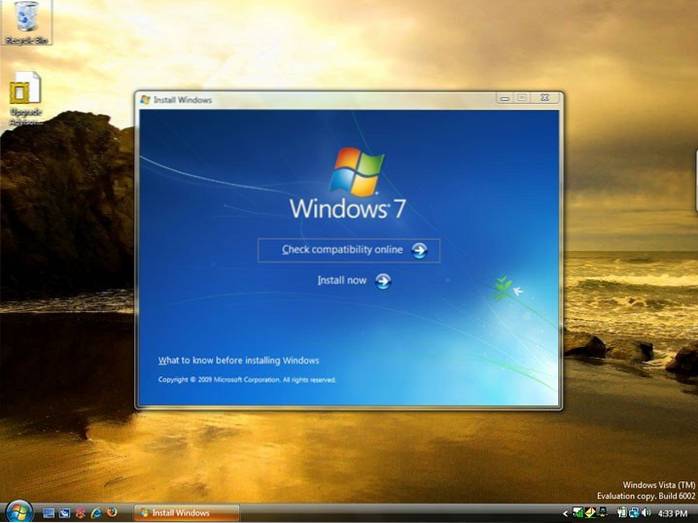The height and width of the screenshot is (523, 698).
Task: Open the Recycle Bin desktop icon
Action: coord(27,19)
